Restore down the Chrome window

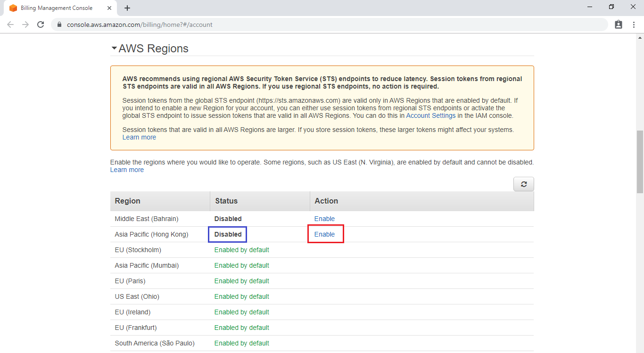tap(611, 7)
